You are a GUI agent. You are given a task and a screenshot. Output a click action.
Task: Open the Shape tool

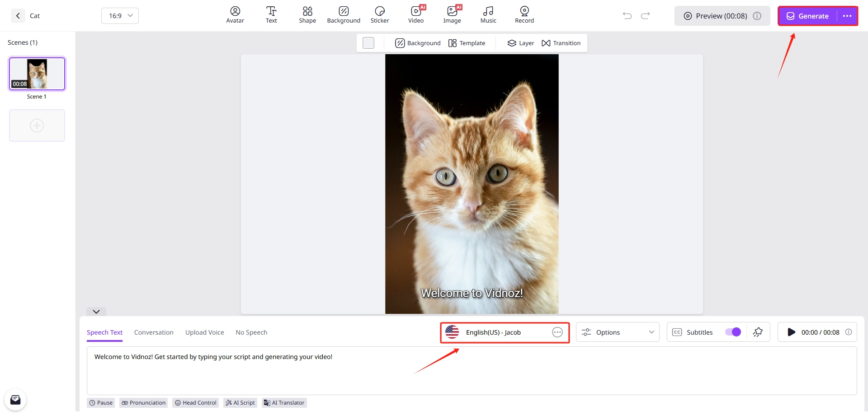coord(307,15)
